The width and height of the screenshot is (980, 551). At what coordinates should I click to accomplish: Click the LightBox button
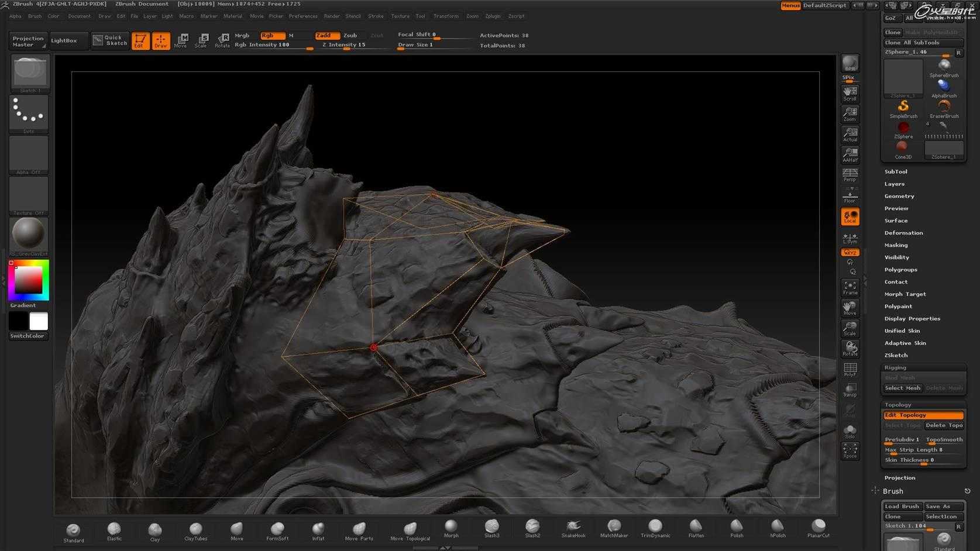click(64, 40)
